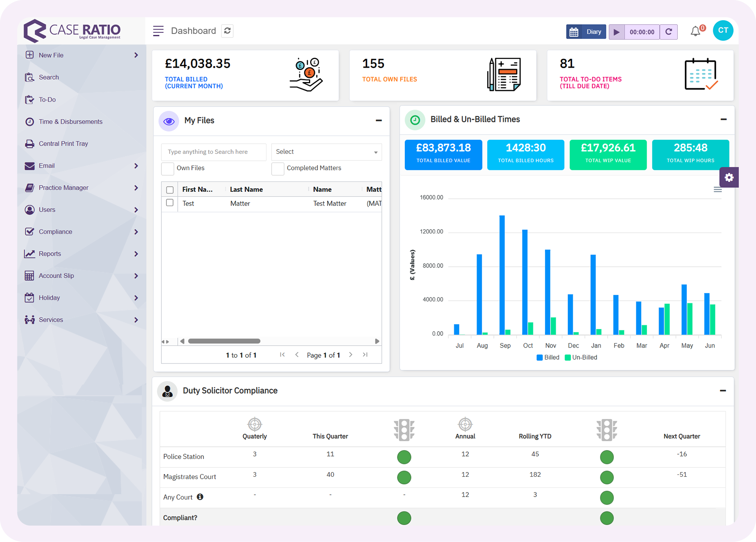
Task: Open Time & Disbursements from sidebar
Action: (70, 122)
